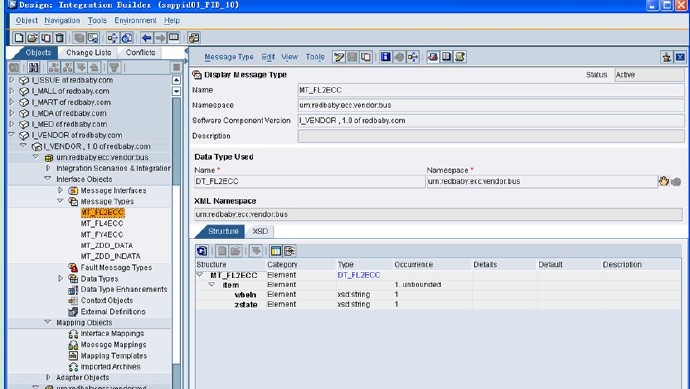Click the blue globe icon in main toolbar

[127, 38]
